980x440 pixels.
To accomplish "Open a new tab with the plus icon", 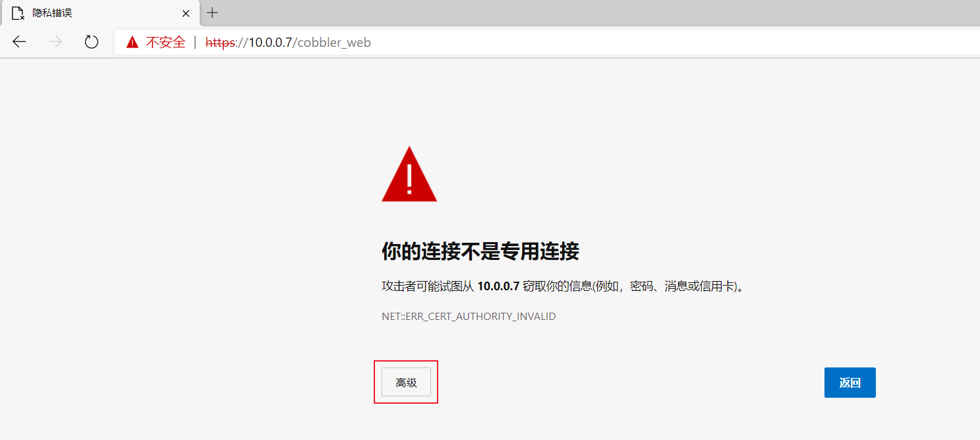I will [x=212, y=13].
